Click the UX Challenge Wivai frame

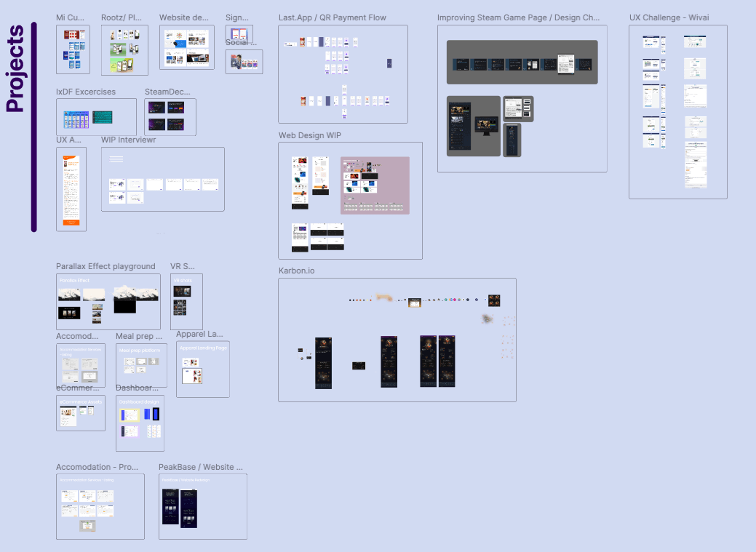pyautogui.click(x=678, y=112)
